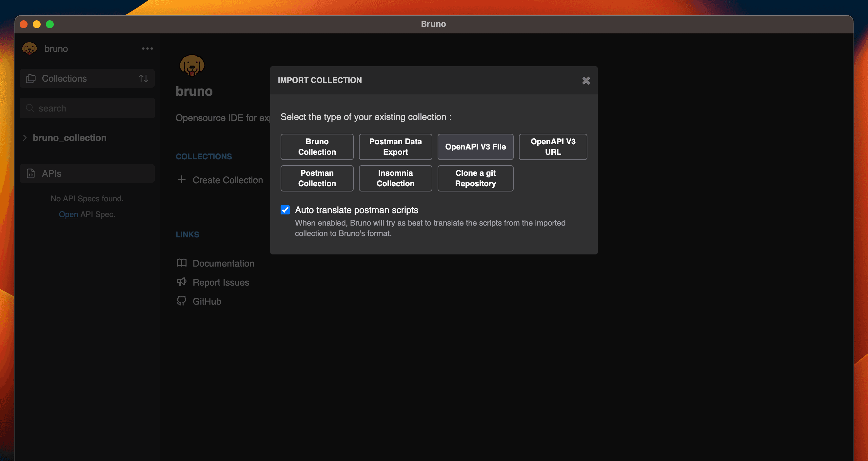Click the APIs file icon
This screenshot has width=868, height=461.
31,173
